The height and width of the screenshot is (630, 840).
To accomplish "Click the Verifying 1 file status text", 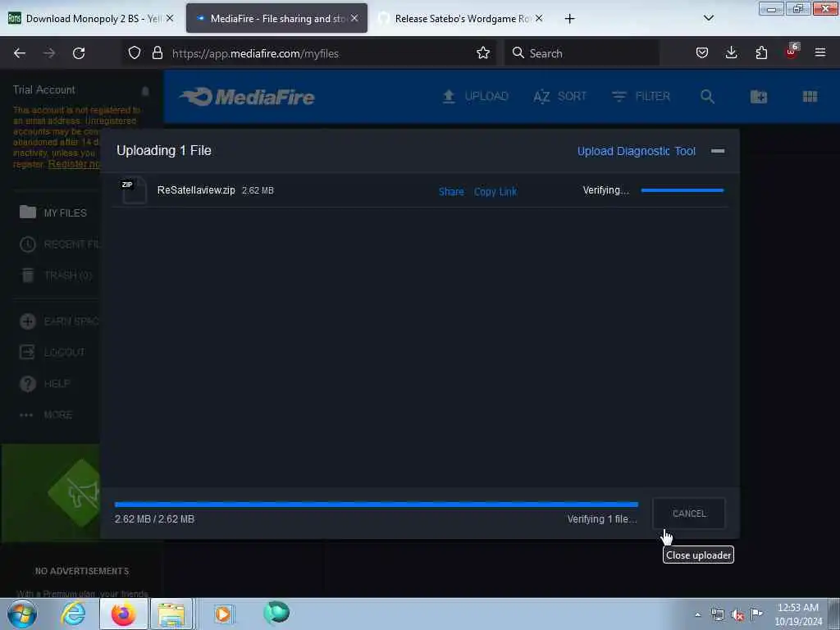I will (x=602, y=519).
